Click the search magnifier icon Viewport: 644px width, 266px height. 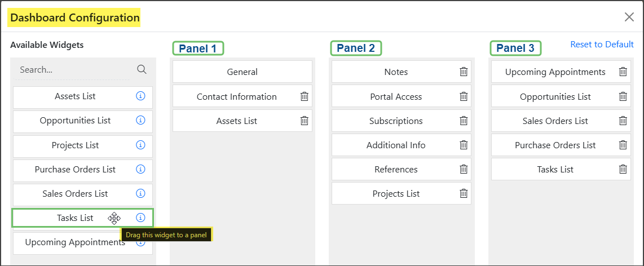tap(142, 70)
